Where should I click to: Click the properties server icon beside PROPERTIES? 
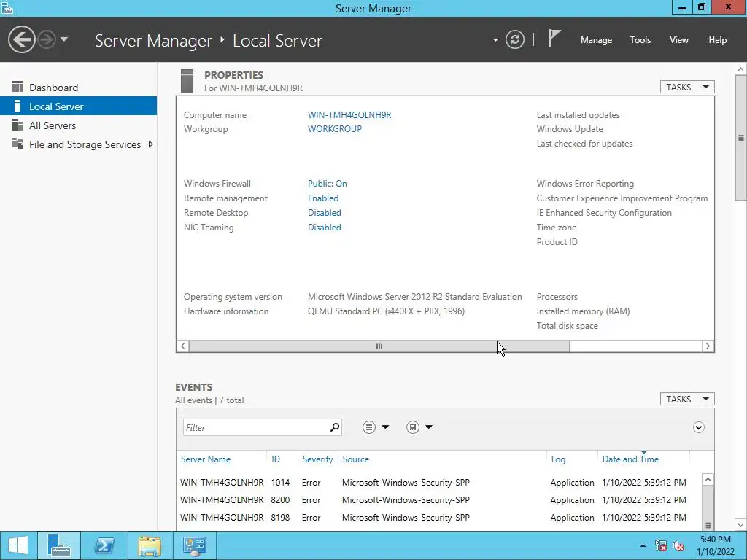point(187,81)
